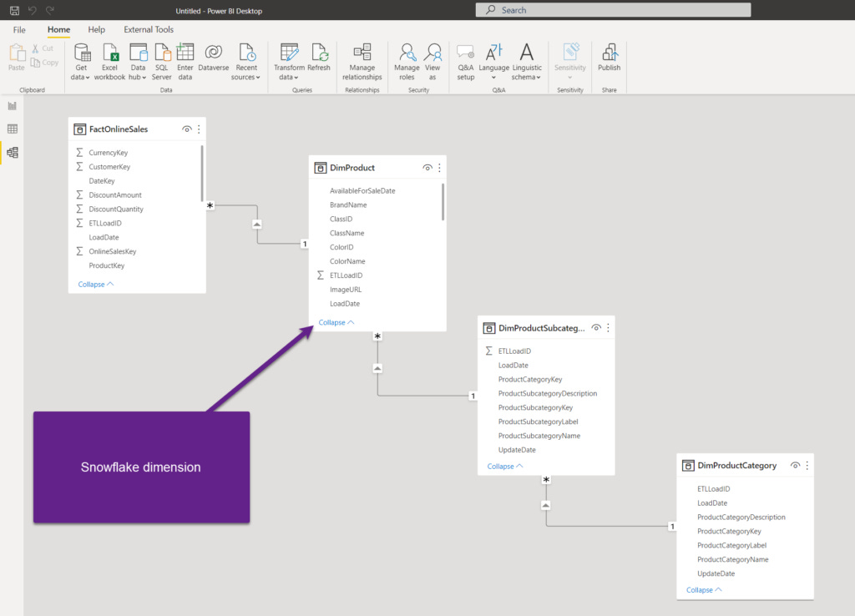Image resolution: width=855 pixels, height=616 pixels.
Task: Open more options for DimProductCategory table
Action: click(x=807, y=466)
